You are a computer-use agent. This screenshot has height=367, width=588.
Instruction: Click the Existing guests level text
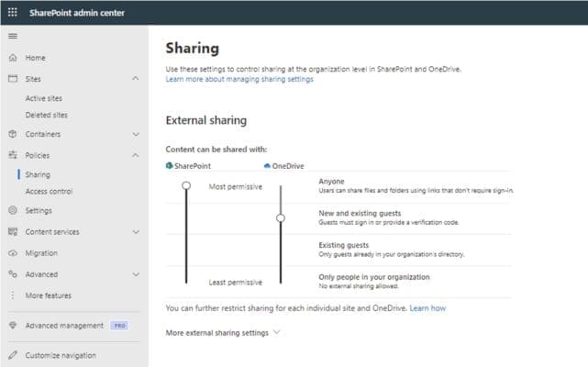[x=344, y=245]
